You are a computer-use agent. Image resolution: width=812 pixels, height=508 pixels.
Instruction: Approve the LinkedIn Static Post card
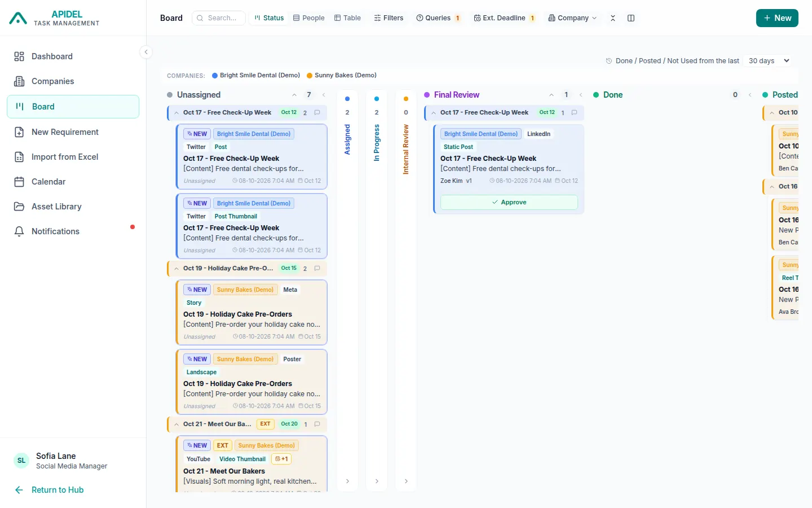(x=509, y=202)
